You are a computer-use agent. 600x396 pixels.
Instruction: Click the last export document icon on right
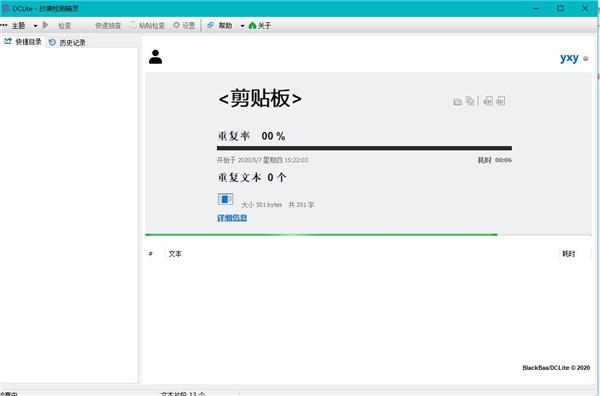[501, 101]
